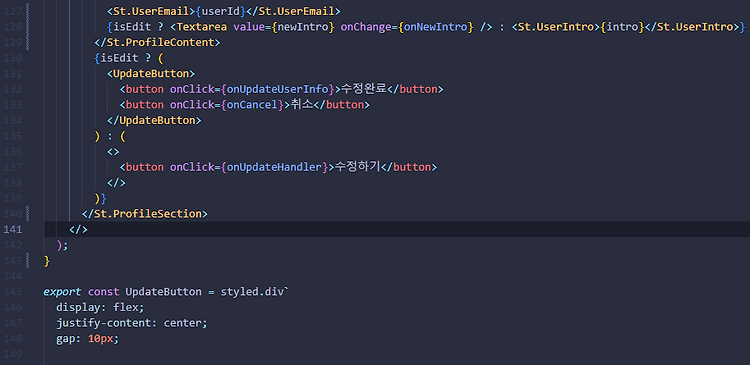Select the onNewIntro handler reference
This screenshot has height=365, width=750.
tap(435, 26)
